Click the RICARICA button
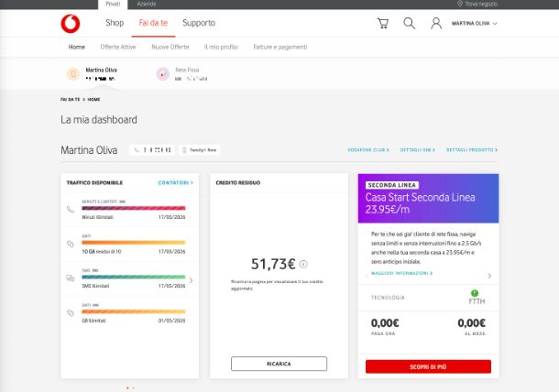This screenshot has height=392, width=559. (279, 364)
